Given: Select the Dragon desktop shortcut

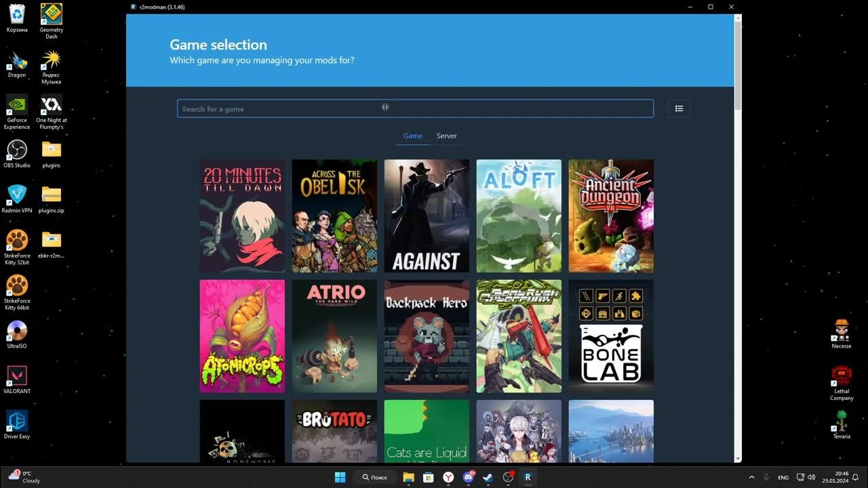Looking at the screenshot, I should pos(17,64).
